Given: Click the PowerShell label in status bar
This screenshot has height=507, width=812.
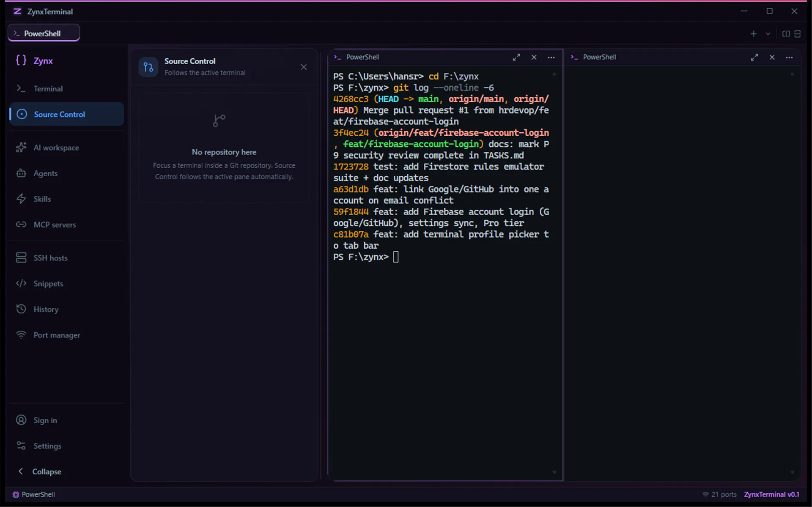Looking at the screenshot, I should tap(38, 494).
